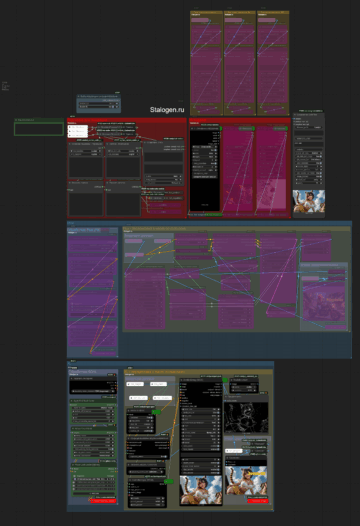Open the first combo row of the black node in the second red group
The height and width of the screenshot is (526, 360).
pyautogui.click(x=205, y=147)
